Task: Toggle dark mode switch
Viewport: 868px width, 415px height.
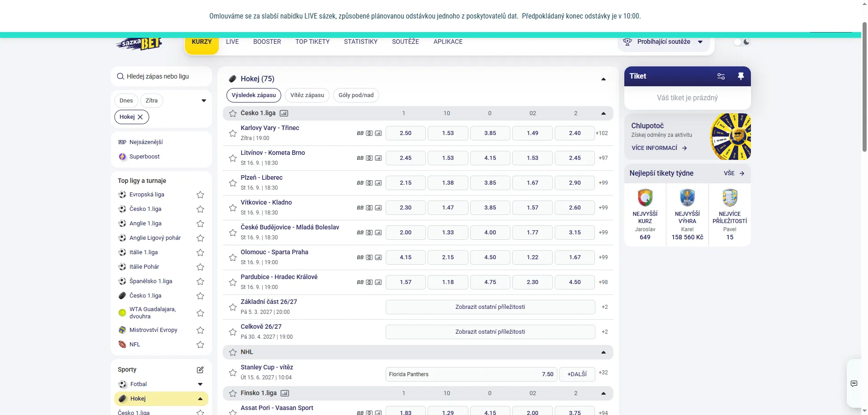Action: pos(741,42)
